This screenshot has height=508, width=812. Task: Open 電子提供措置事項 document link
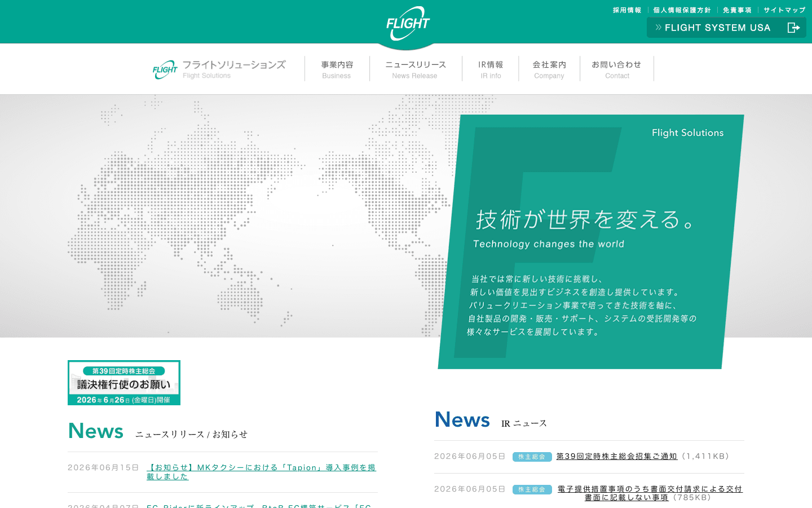coord(650,493)
